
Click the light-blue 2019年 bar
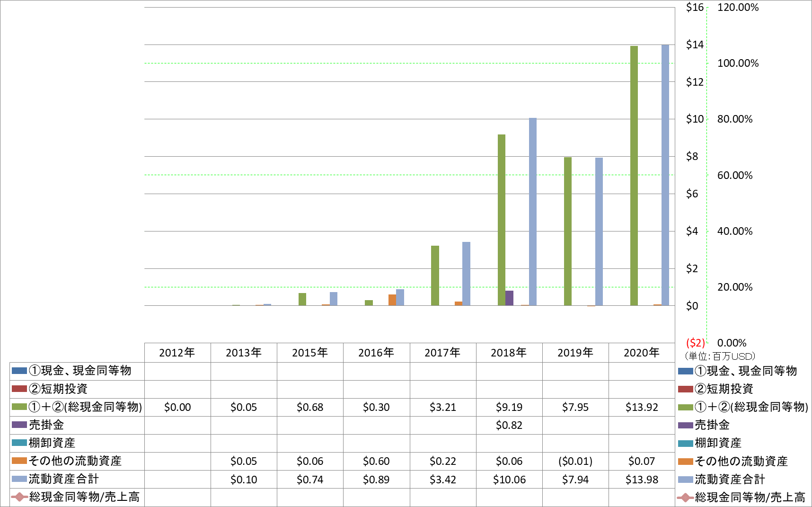click(x=599, y=231)
